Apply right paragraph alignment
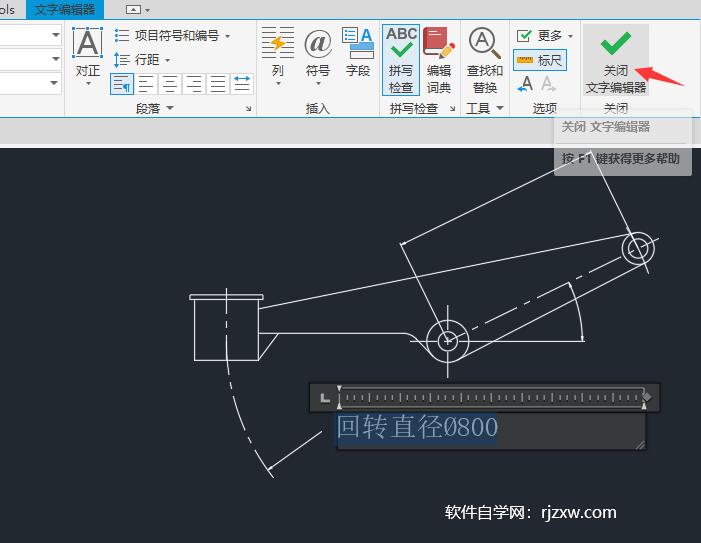Viewport: 701px width, 543px height. (x=194, y=84)
